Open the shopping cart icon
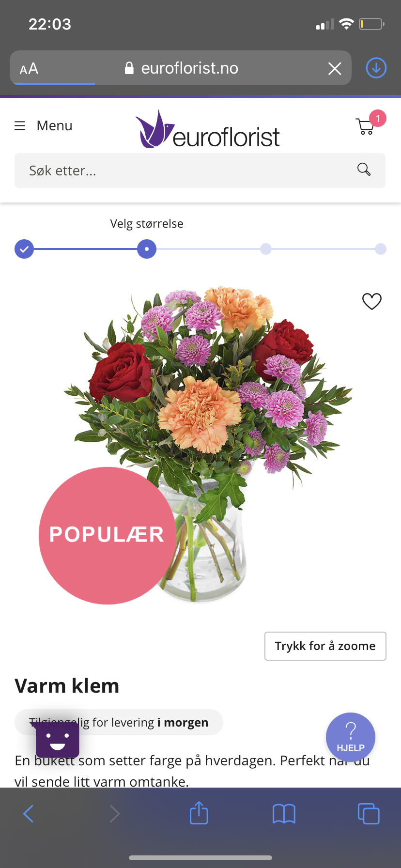 (366, 126)
